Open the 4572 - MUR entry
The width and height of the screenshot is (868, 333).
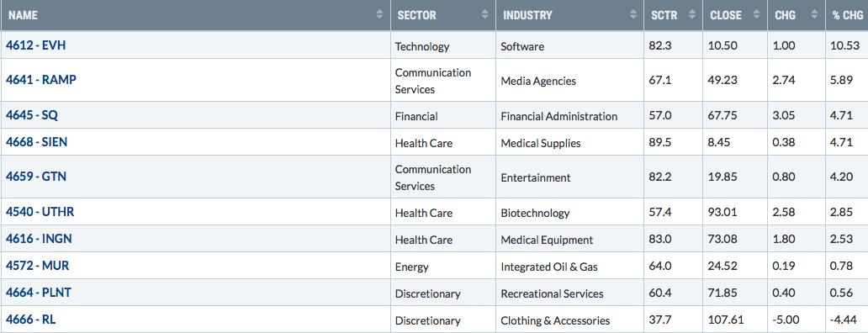(37, 266)
